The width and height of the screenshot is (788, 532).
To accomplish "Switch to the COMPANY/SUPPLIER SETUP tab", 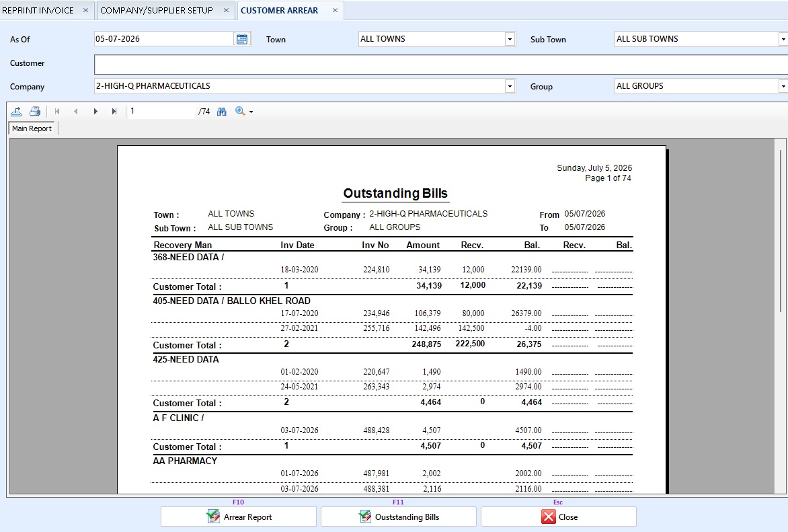I will click(156, 10).
